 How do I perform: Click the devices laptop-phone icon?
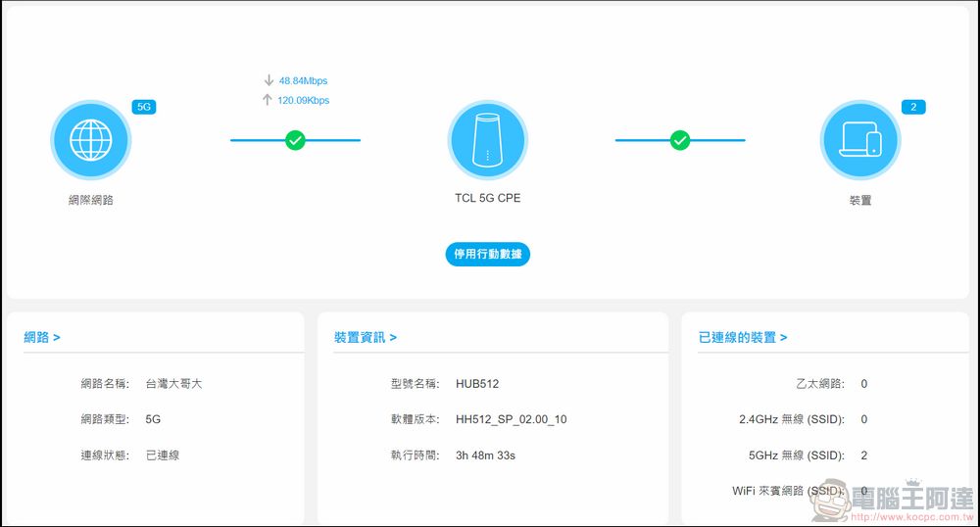click(x=860, y=140)
